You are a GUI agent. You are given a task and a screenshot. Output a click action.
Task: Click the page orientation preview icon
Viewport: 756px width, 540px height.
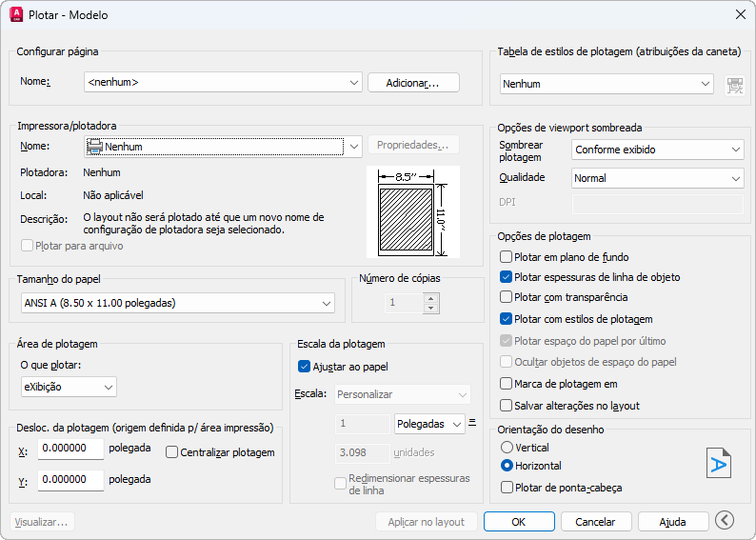pos(718,463)
